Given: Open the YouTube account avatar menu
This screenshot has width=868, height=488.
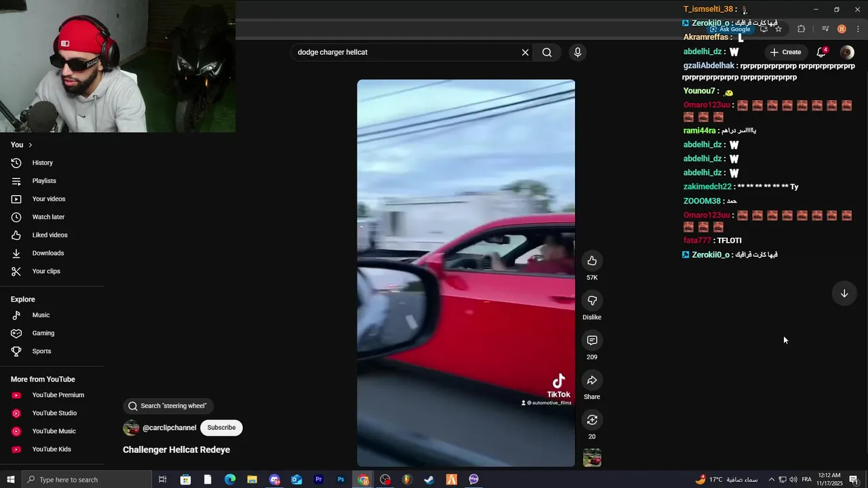Looking at the screenshot, I should coord(847,52).
